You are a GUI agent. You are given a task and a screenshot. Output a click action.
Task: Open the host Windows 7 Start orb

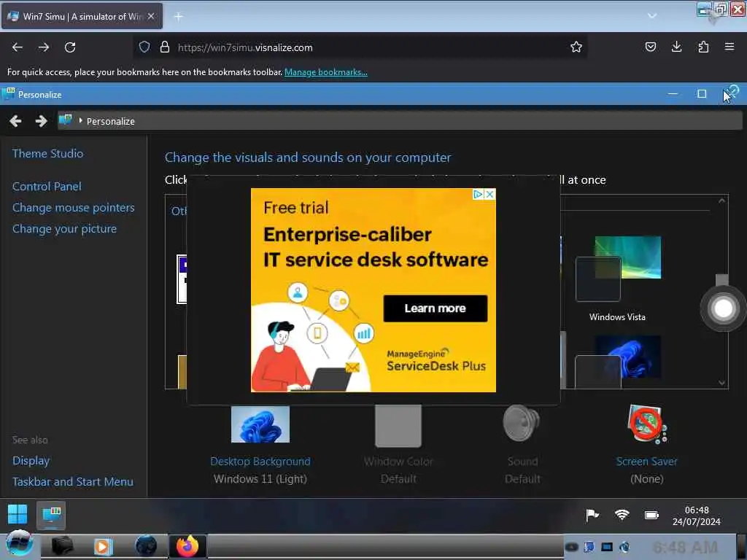coord(19,544)
